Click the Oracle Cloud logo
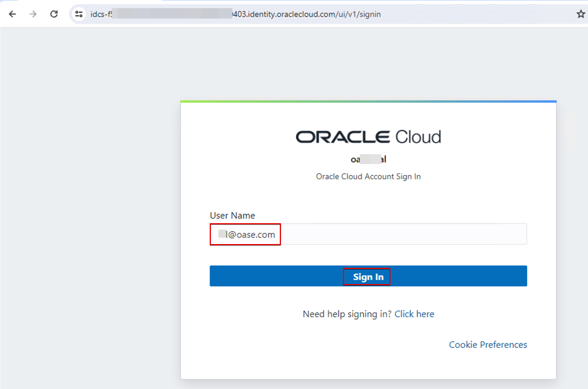Screen dimensions: 588x389 (x=368, y=137)
